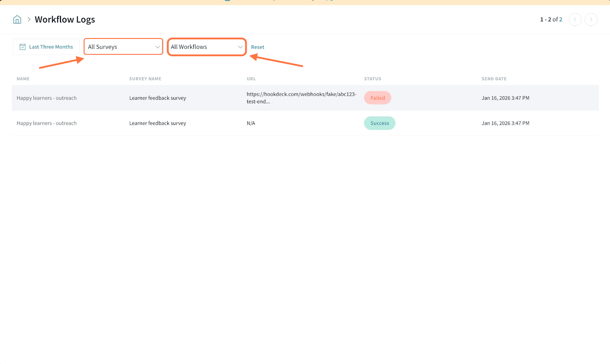Click the Failed status badge
Image resolution: width=610 pixels, height=364 pixels.
pyautogui.click(x=377, y=98)
